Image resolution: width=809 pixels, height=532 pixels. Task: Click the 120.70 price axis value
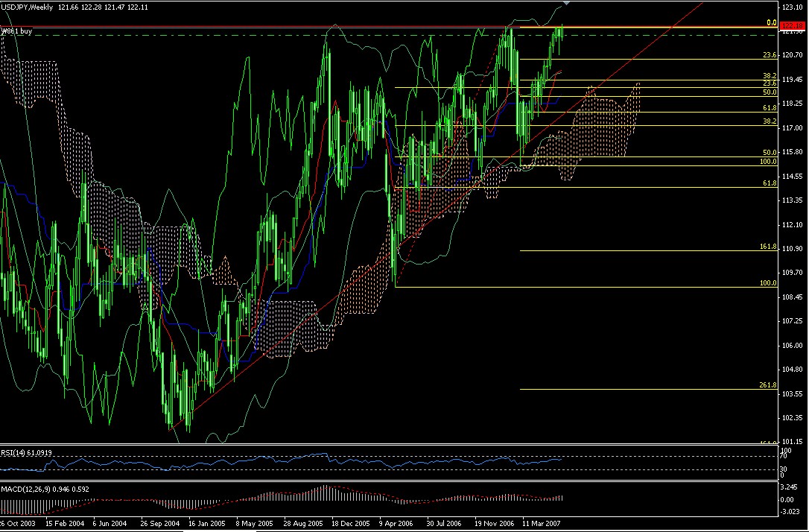pos(792,55)
